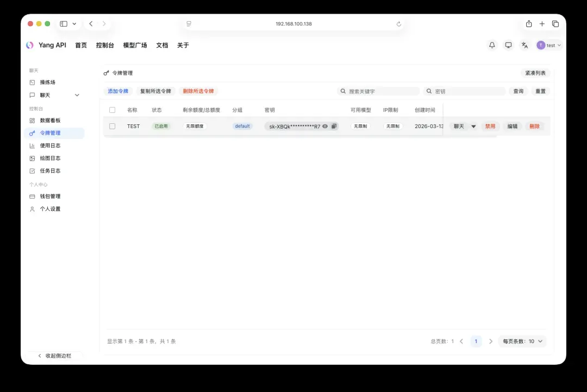The width and height of the screenshot is (587, 392).
Task: Reveal the masked sk-XBQk key
Action: click(325, 126)
